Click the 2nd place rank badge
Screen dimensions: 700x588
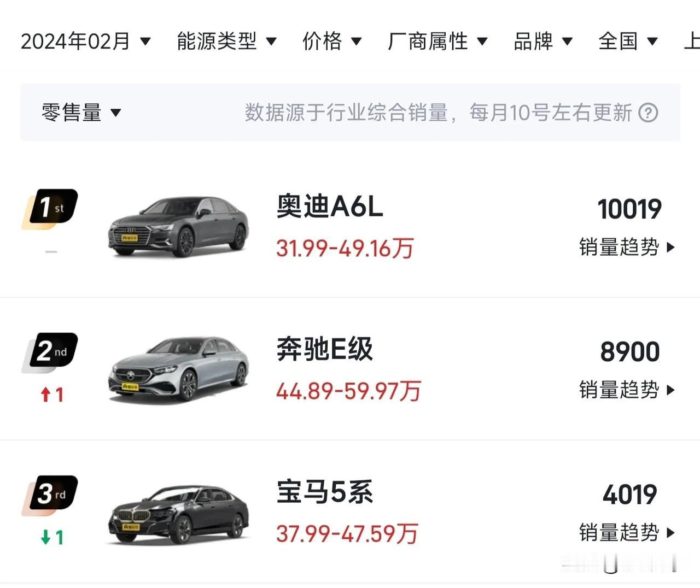click(51, 351)
